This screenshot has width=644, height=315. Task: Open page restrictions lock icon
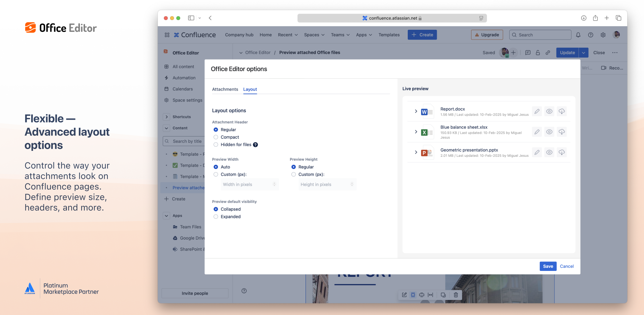tap(538, 52)
